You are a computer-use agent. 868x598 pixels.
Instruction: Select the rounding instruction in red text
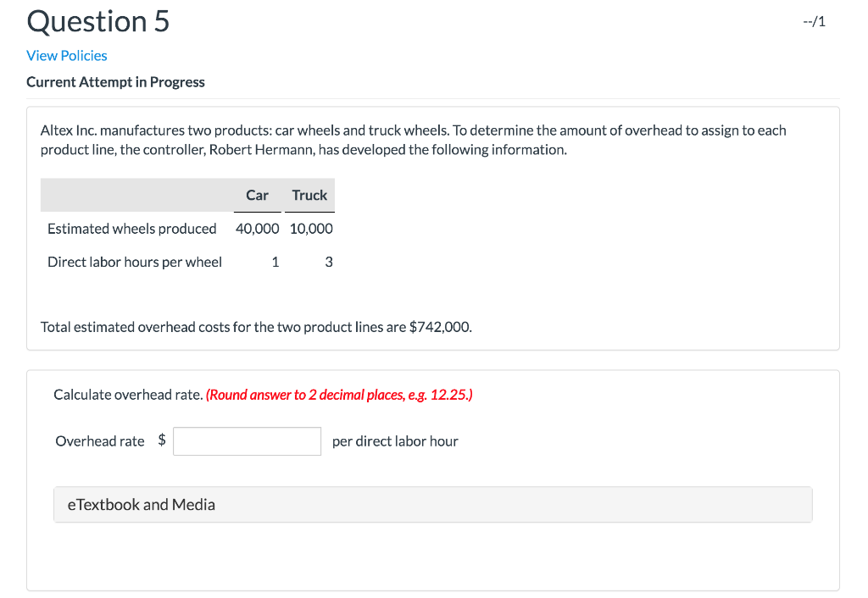coord(339,395)
